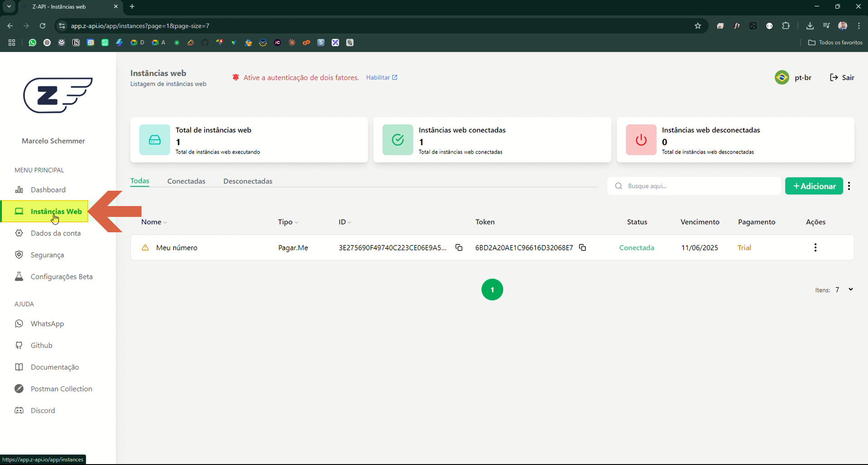Sort the table by ID
The image size is (868, 465).
point(345,222)
